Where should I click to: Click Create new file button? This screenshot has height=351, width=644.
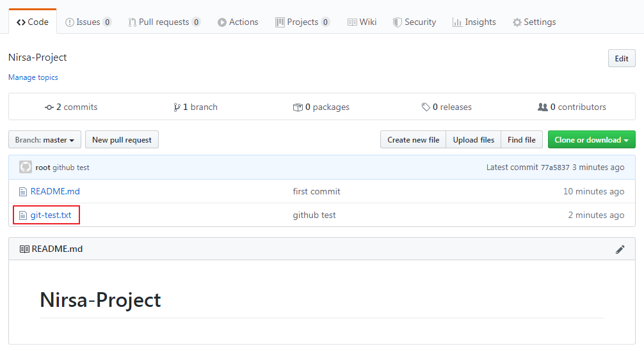pos(413,140)
